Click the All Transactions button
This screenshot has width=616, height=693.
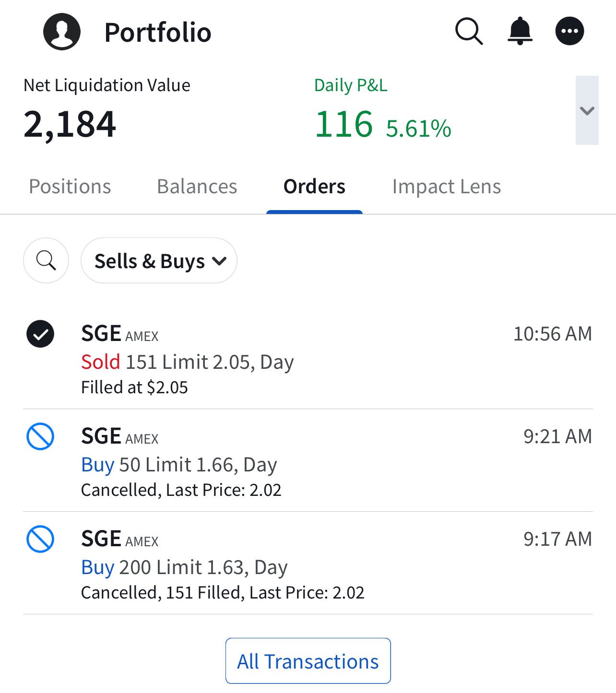(308, 661)
